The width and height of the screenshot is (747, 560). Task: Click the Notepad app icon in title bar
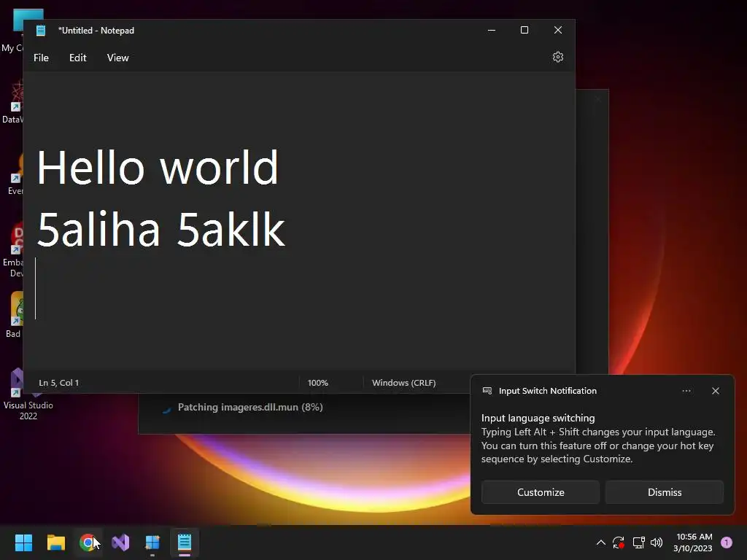point(41,31)
